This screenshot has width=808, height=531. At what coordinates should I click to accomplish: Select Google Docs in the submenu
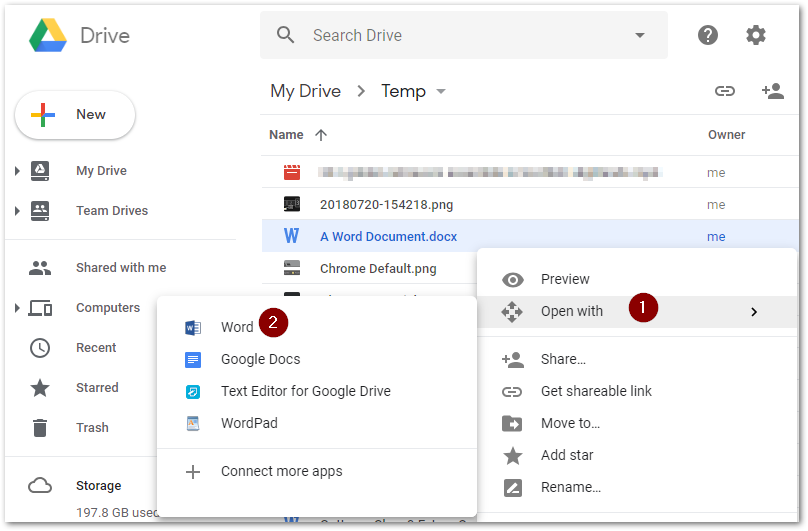(260, 359)
